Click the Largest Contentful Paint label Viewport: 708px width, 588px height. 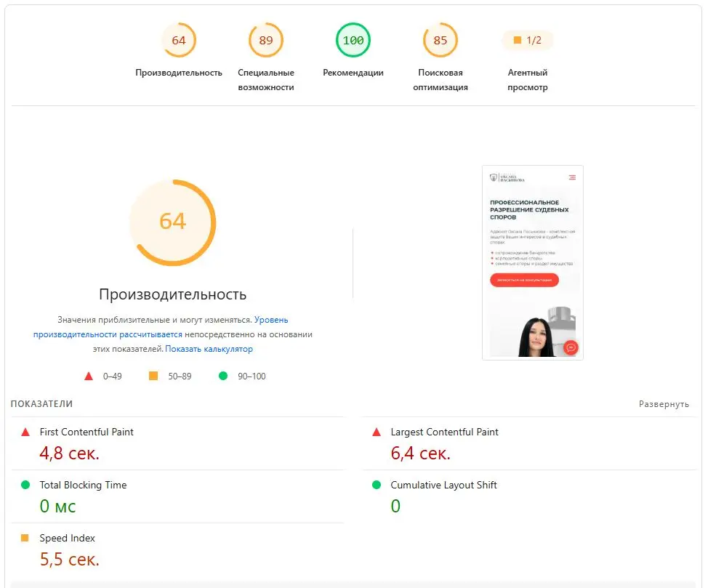click(x=444, y=432)
